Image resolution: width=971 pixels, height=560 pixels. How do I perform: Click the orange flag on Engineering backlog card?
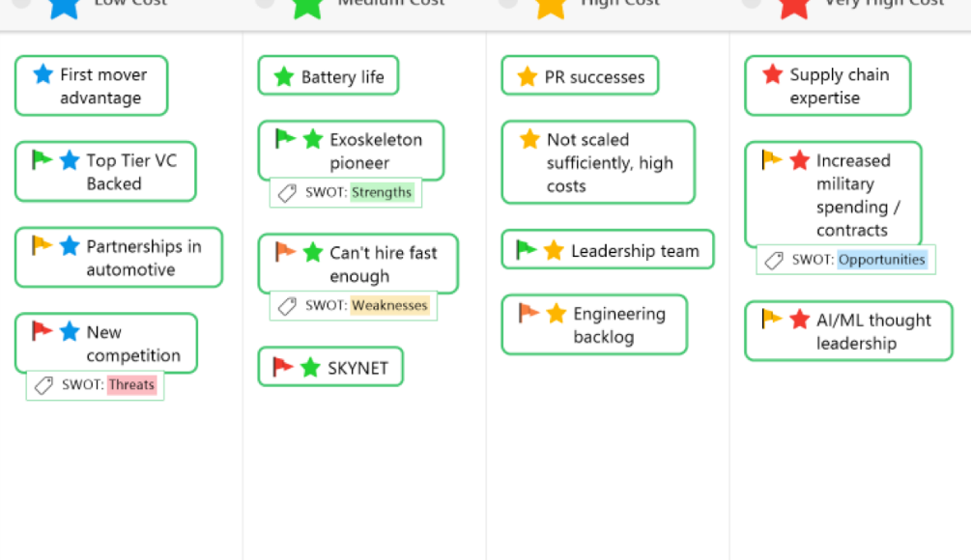click(528, 313)
